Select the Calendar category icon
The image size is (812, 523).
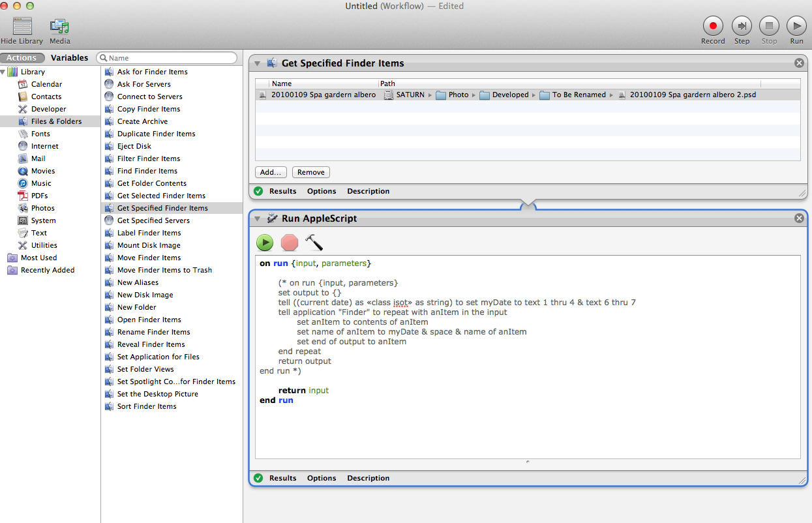(23, 84)
